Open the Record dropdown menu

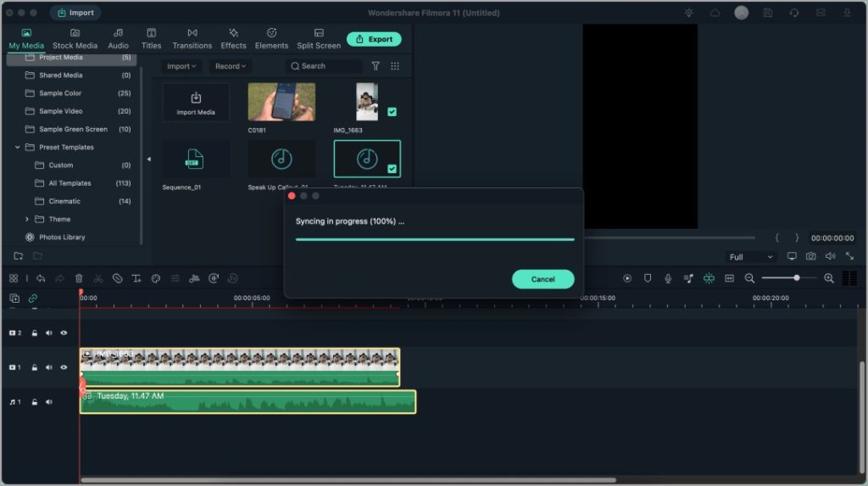(231, 66)
